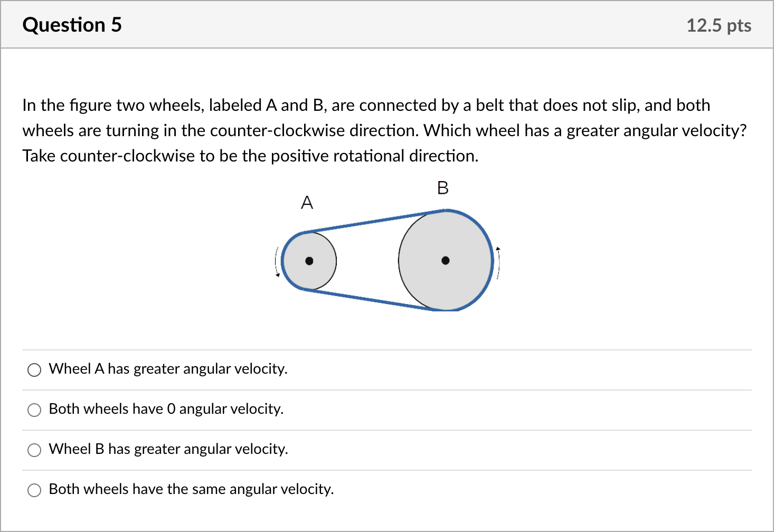Select radio button for 'Both wheels have 0 angular velocity'
Screen dimensions: 775x532
[x=34, y=410]
